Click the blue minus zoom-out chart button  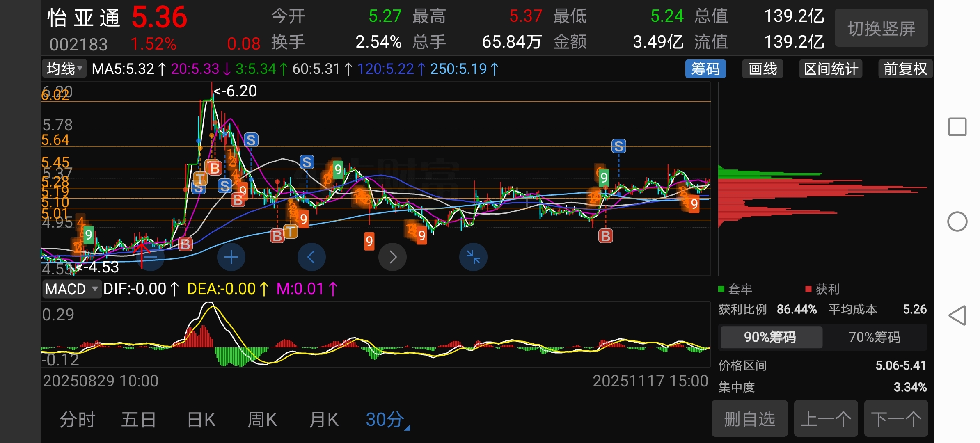pos(151,257)
